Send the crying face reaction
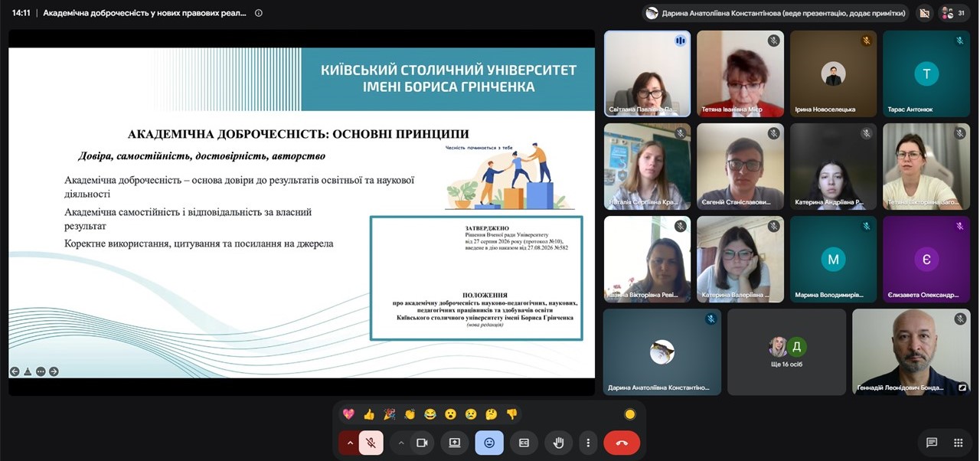Image resolution: width=980 pixels, height=461 pixels. click(471, 414)
